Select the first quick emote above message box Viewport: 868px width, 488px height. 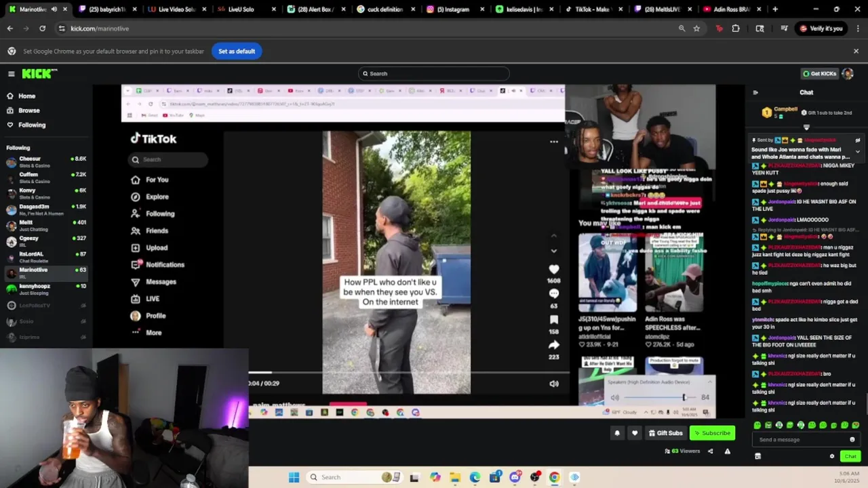[x=757, y=426]
